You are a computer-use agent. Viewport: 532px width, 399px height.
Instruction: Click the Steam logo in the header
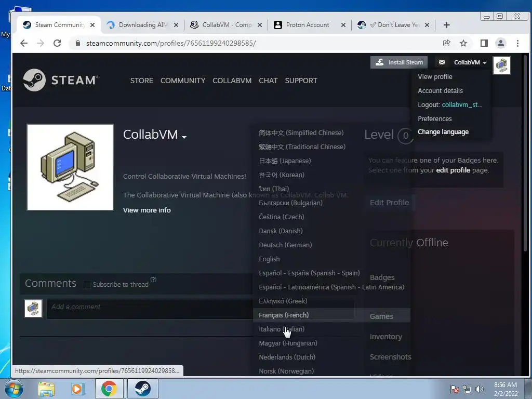[x=60, y=80]
